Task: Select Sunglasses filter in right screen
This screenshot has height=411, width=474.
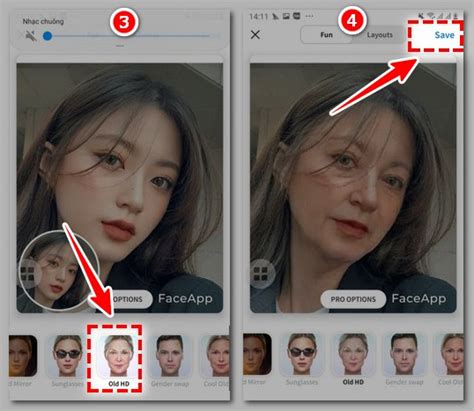Action: click(302, 359)
